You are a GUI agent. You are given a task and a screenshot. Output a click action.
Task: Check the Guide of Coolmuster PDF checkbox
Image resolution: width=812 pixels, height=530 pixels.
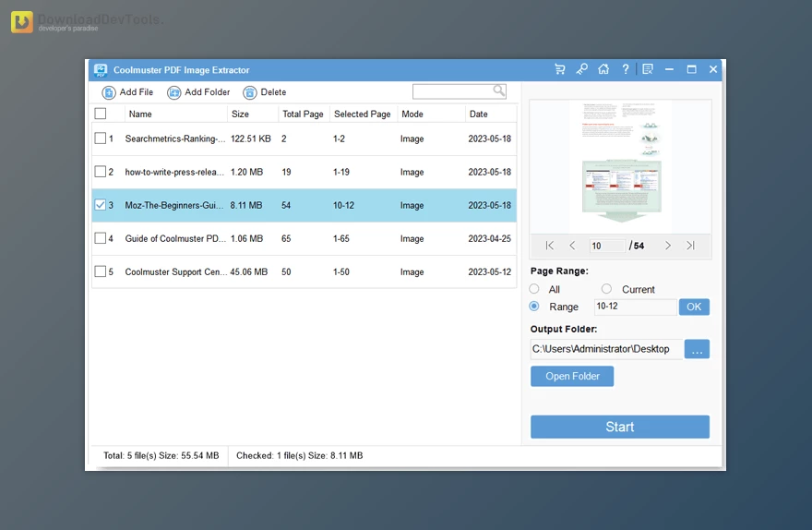tap(101, 238)
